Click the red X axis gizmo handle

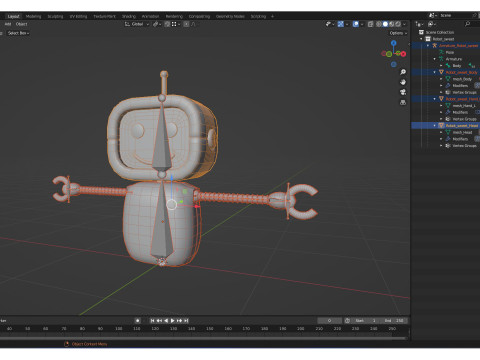tap(403, 54)
